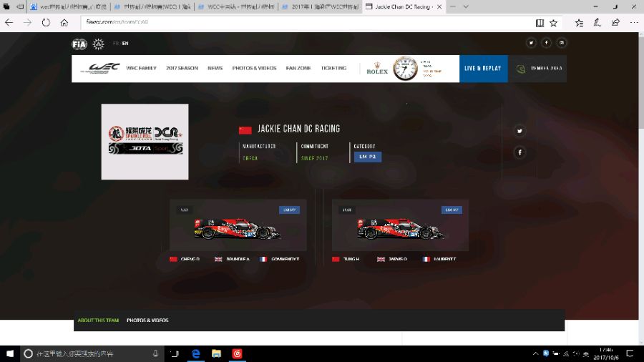Click the Rolex clock banner

coord(404,69)
